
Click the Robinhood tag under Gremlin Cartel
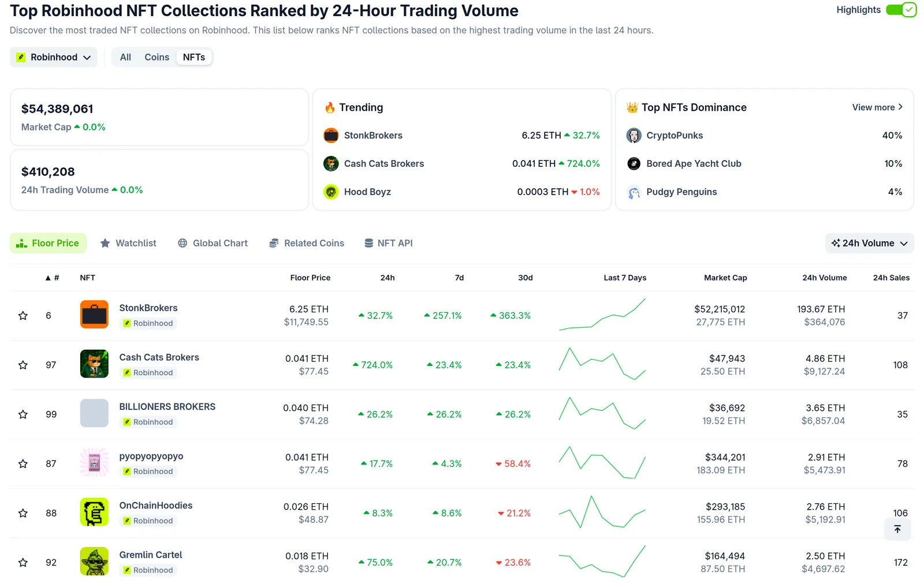click(x=148, y=570)
